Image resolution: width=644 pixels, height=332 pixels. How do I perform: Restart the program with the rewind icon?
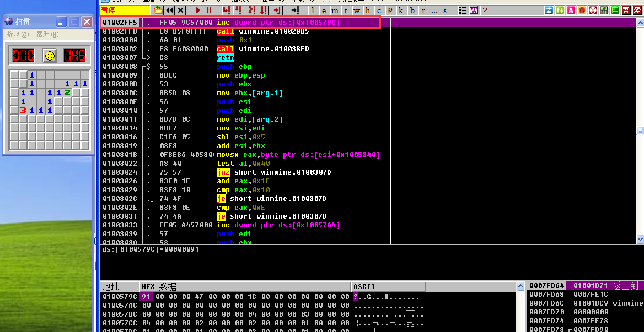point(169,10)
